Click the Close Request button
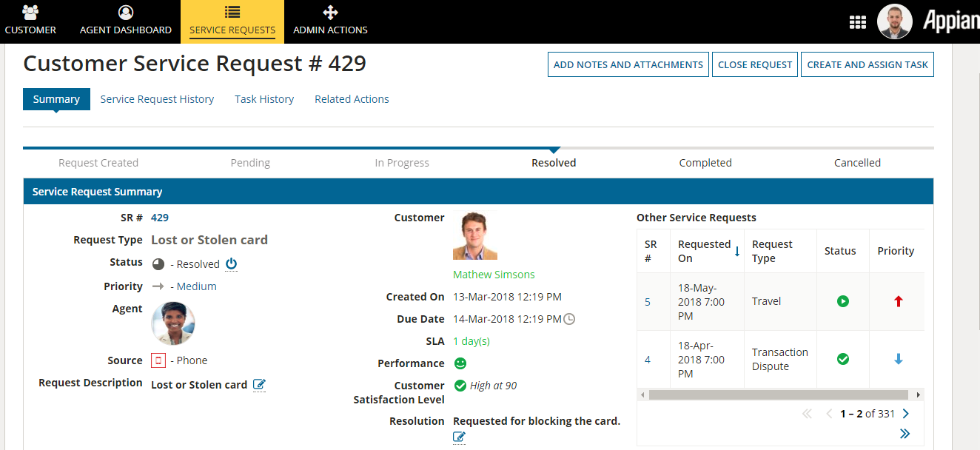The width and height of the screenshot is (980, 450). point(755,64)
